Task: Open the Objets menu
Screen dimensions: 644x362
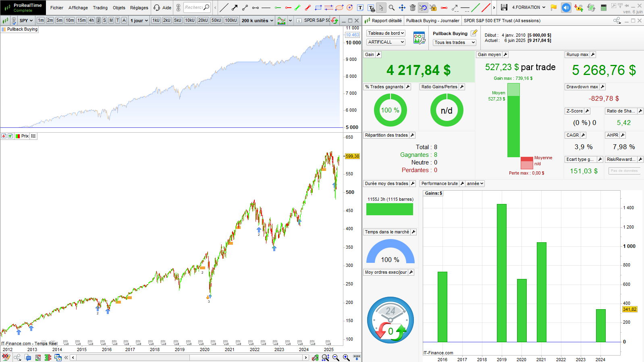Action: click(x=119, y=8)
